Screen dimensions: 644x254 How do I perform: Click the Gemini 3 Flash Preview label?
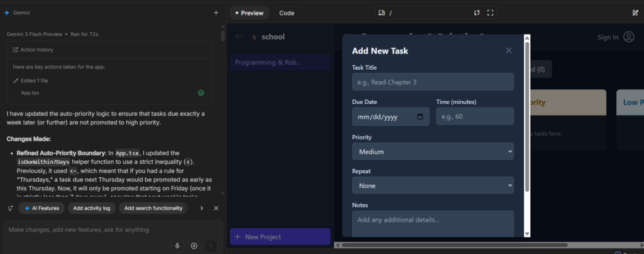[x=34, y=34]
